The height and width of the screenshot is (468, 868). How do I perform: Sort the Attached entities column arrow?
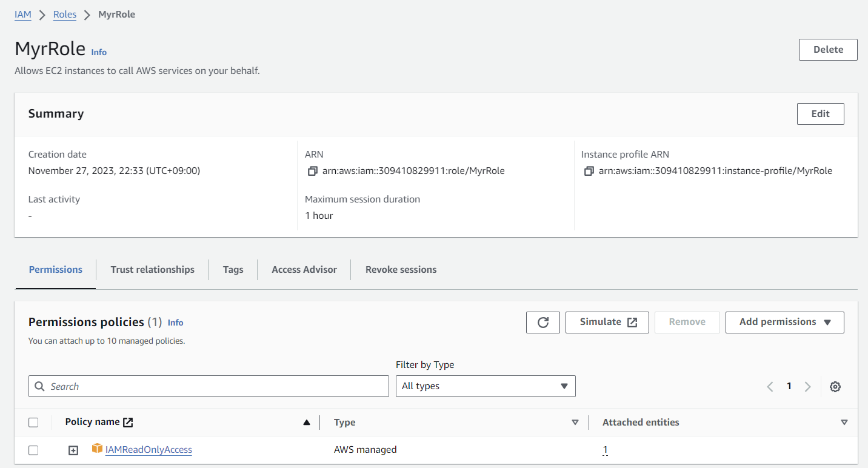844,423
